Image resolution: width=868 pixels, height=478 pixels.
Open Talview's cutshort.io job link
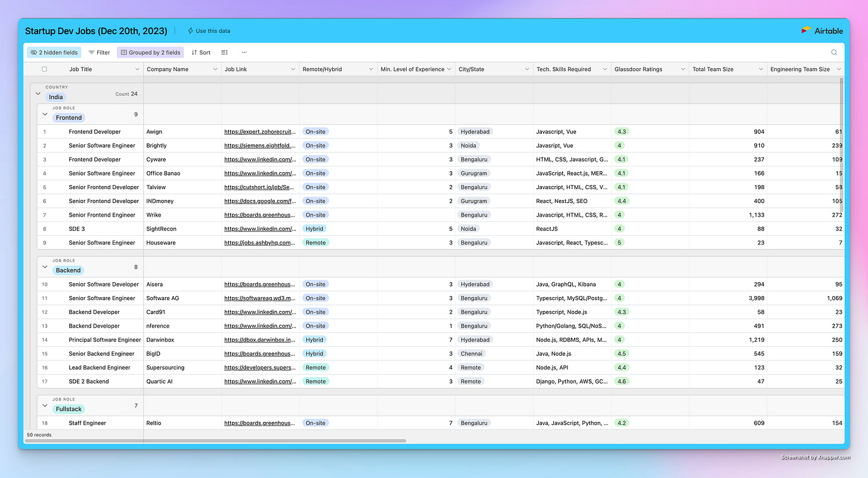[x=260, y=187]
